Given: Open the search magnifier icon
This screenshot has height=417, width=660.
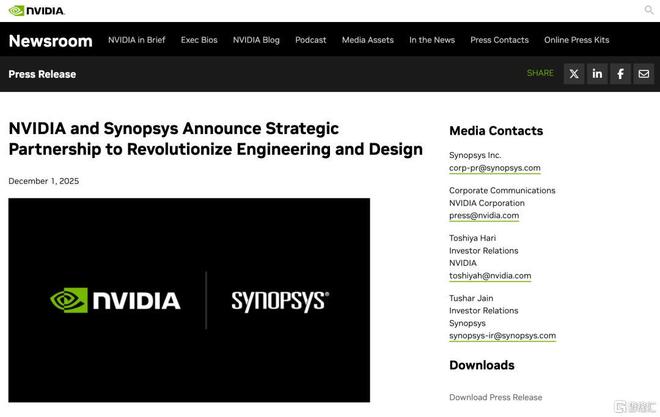Looking at the screenshot, I should (649, 10).
